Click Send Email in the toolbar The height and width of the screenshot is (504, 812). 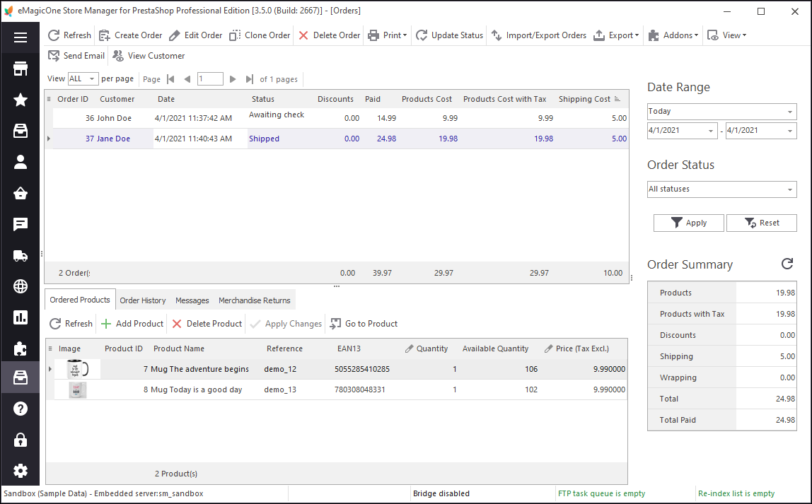click(x=76, y=55)
